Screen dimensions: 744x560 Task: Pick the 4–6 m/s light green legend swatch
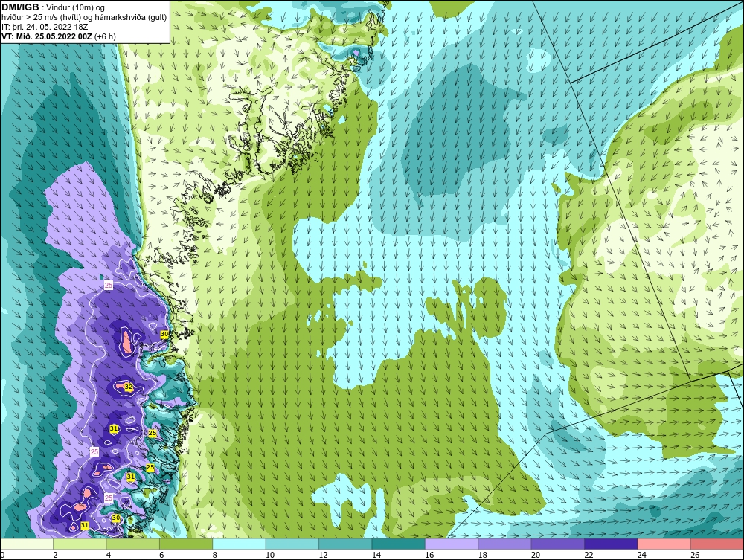[133, 544]
